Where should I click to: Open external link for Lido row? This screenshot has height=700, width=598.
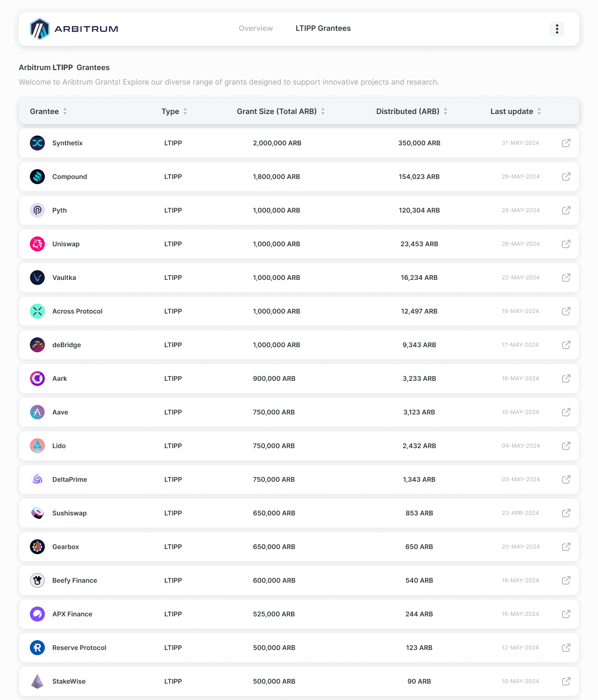point(566,446)
